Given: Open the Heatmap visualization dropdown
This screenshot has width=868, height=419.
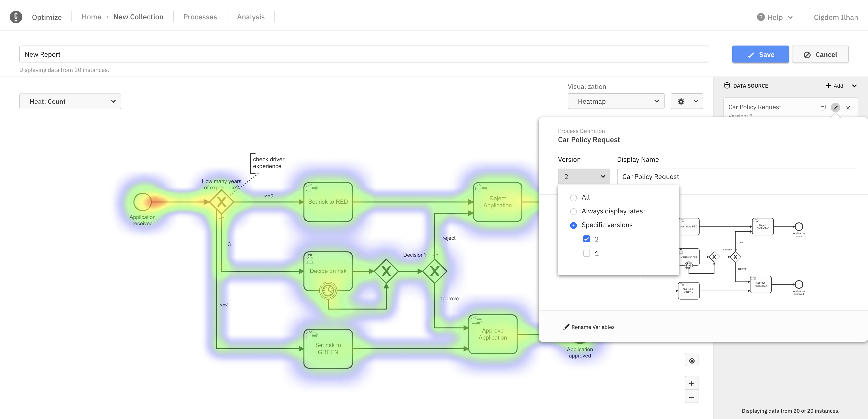Looking at the screenshot, I should tap(616, 101).
